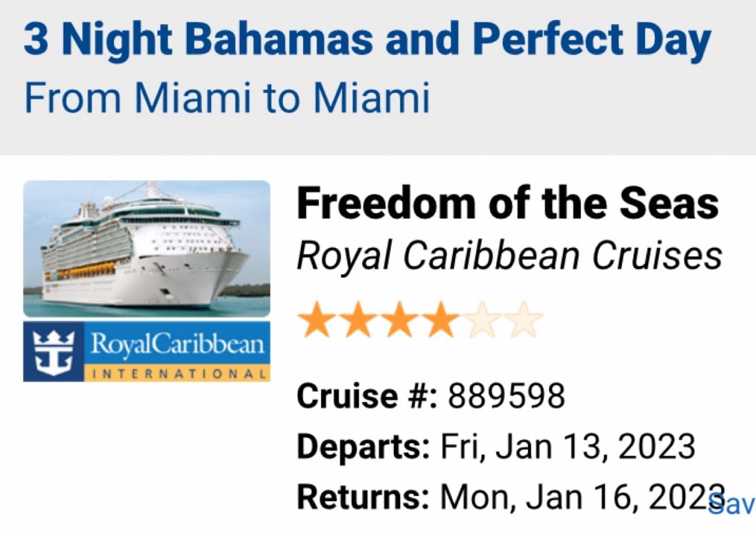
Task: Open the 3 Night Bahamas and Perfect Day title
Action: [x=368, y=41]
